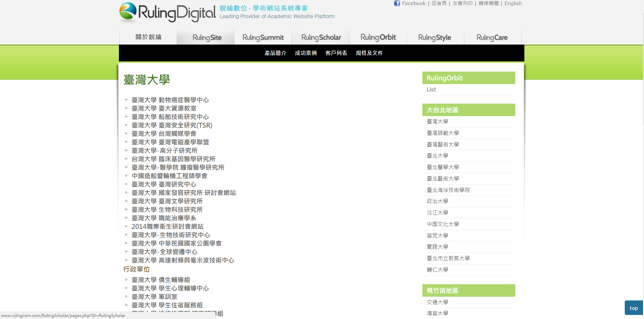Select 臺灣藝術大學 in sidebar
This screenshot has height=319, width=644.
(x=443, y=144)
